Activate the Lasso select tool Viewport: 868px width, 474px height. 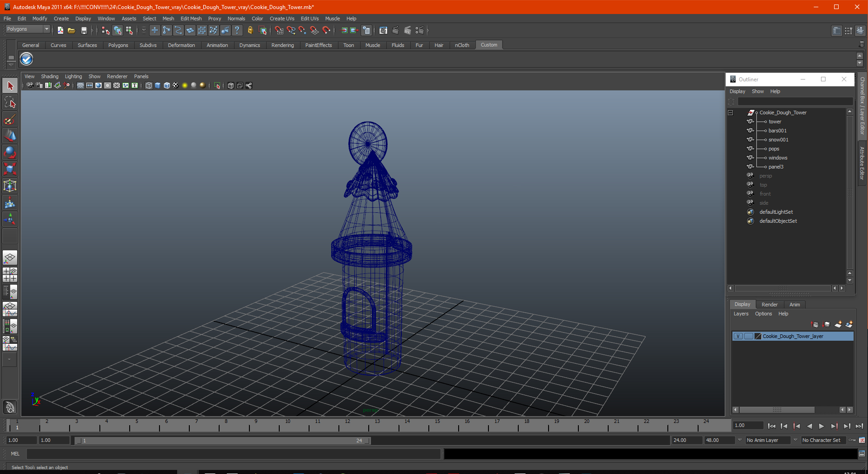(x=10, y=103)
